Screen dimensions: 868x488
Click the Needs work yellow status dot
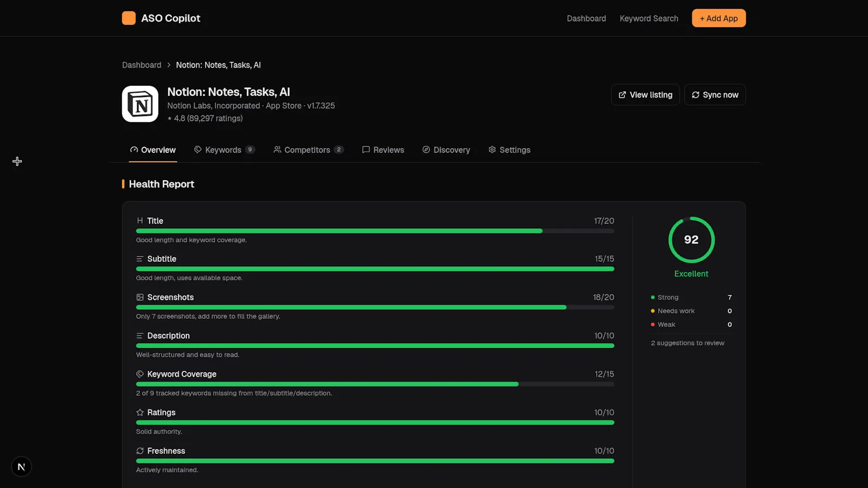[x=653, y=311]
